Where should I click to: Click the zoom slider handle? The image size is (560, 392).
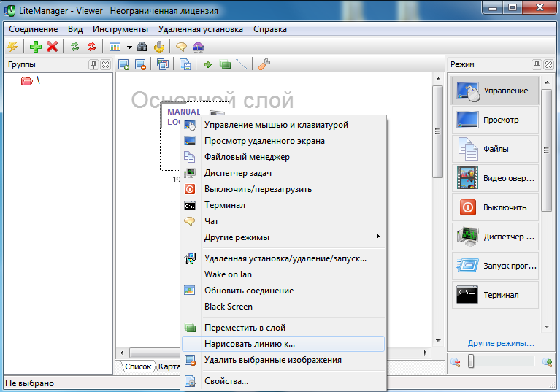tap(471, 361)
